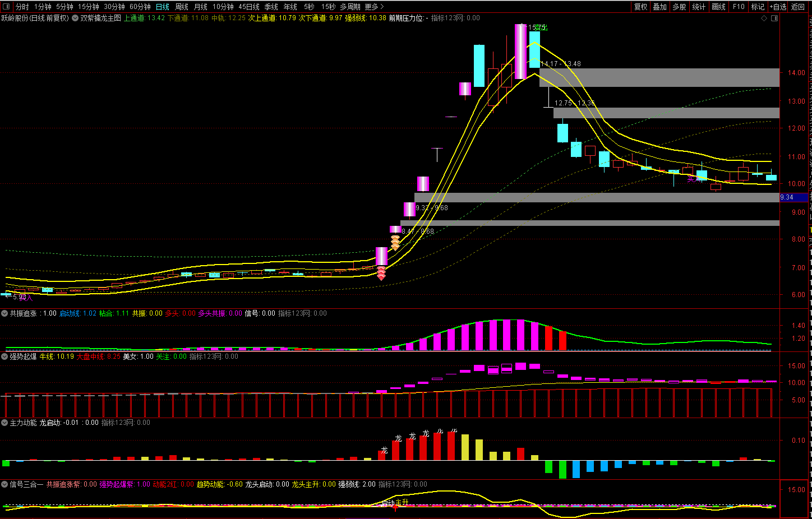The width and height of the screenshot is (812, 519).
Task: Open the 双紫擒龙主图 indicator dropdown circle
Action: pyautogui.click(x=75, y=18)
